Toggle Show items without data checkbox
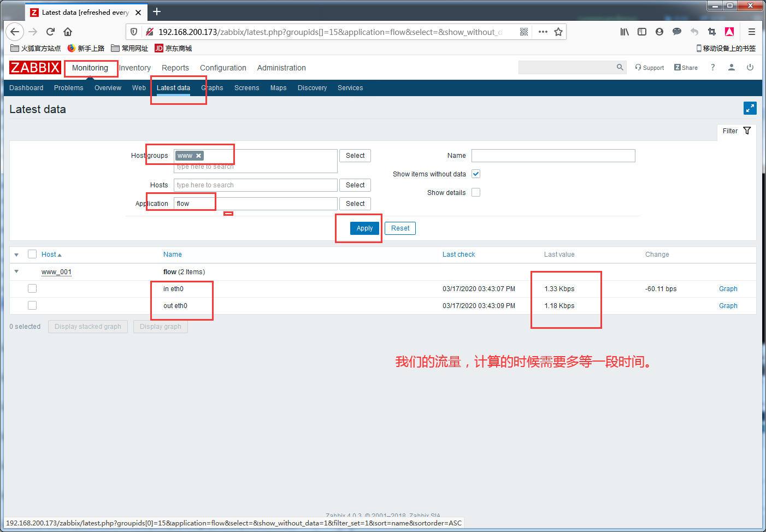This screenshot has height=532, width=766. pyautogui.click(x=476, y=174)
